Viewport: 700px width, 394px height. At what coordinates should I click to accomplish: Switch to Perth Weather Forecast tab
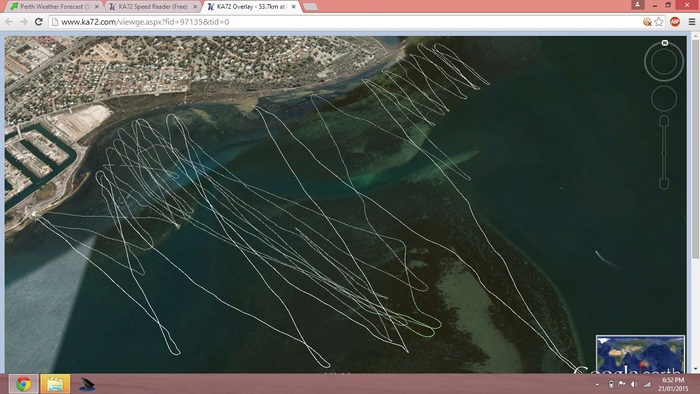53,7
